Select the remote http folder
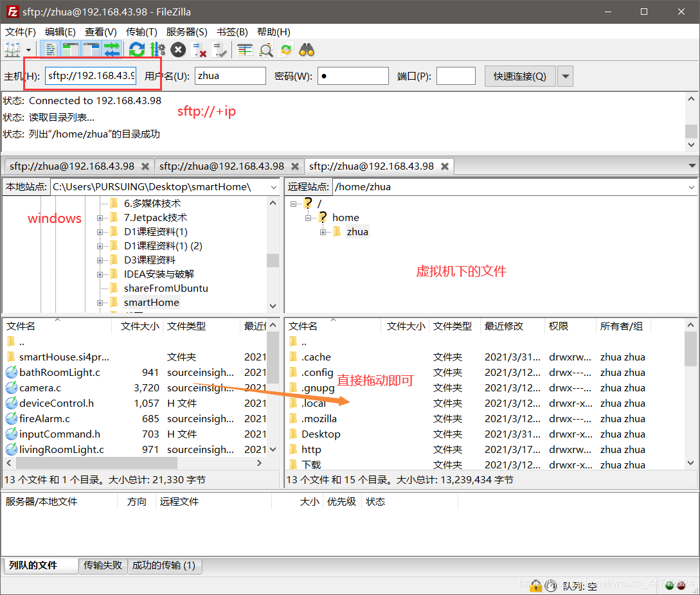Image resolution: width=700 pixels, height=595 pixels. (x=311, y=450)
